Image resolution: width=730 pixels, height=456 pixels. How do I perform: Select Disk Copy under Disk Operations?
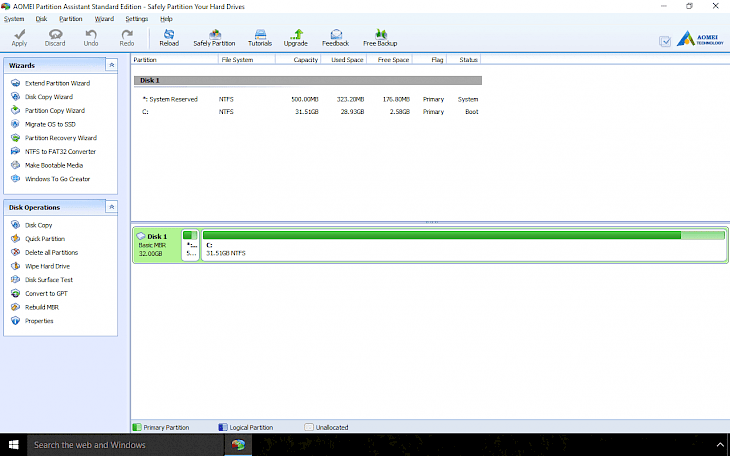coord(38,225)
